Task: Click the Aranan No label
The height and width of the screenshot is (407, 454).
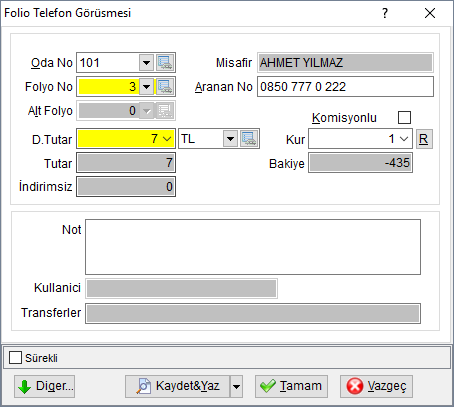Action: coord(223,87)
